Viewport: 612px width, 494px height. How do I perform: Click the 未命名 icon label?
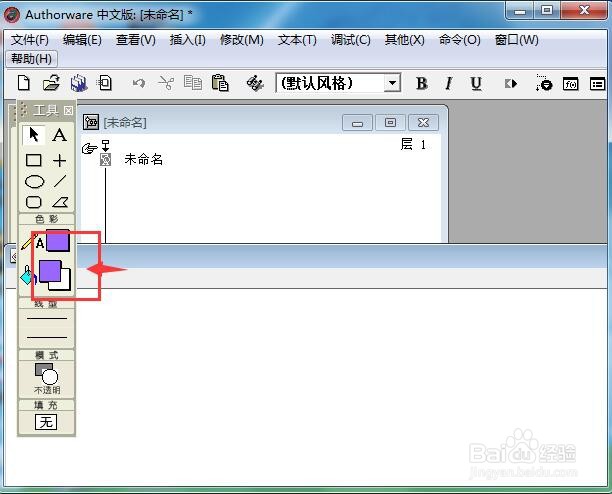tap(143, 159)
